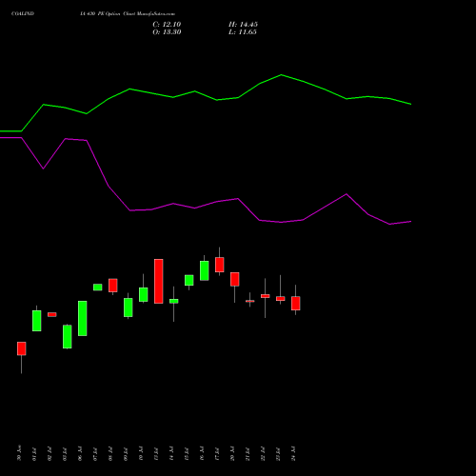The height and width of the screenshot is (476, 476).
Task: Click the '24 Jul' date axis label
Action: pyautogui.click(x=293, y=453)
